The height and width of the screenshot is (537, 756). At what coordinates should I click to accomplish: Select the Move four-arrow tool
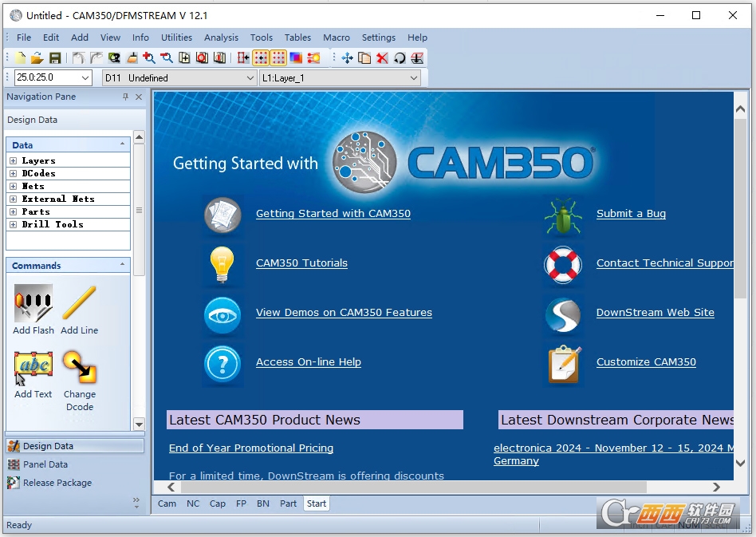pos(347,58)
